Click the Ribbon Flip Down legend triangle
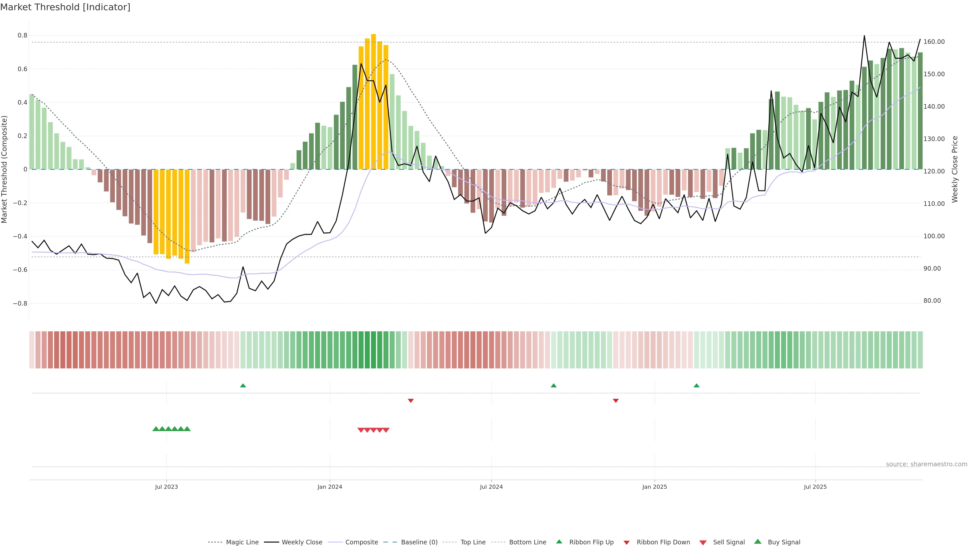 point(627,543)
